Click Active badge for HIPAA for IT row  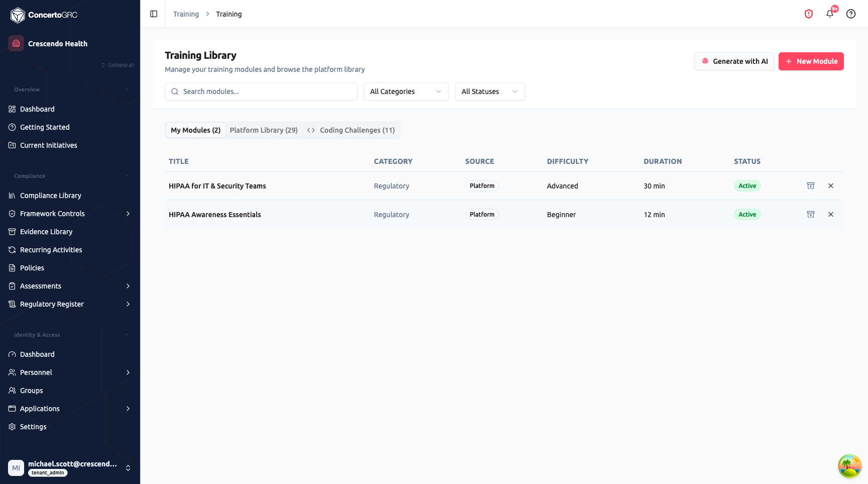point(747,186)
